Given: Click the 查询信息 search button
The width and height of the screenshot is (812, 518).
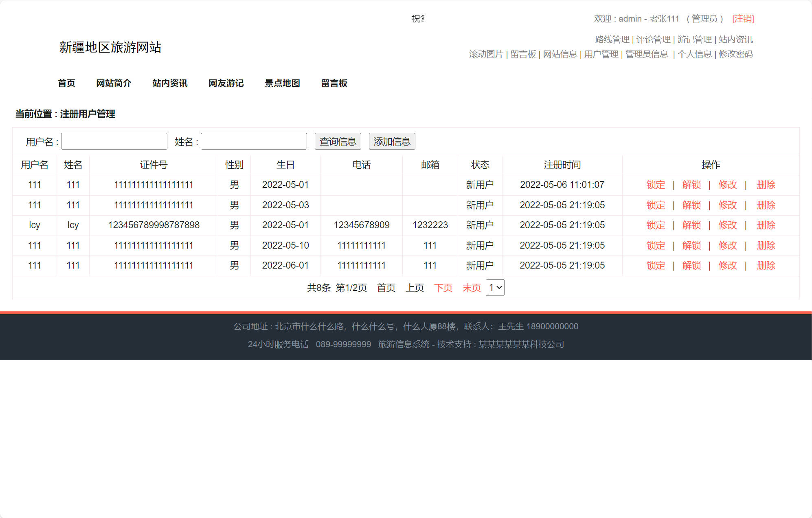Looking at the screenshot, I should [x=338, y=141].
